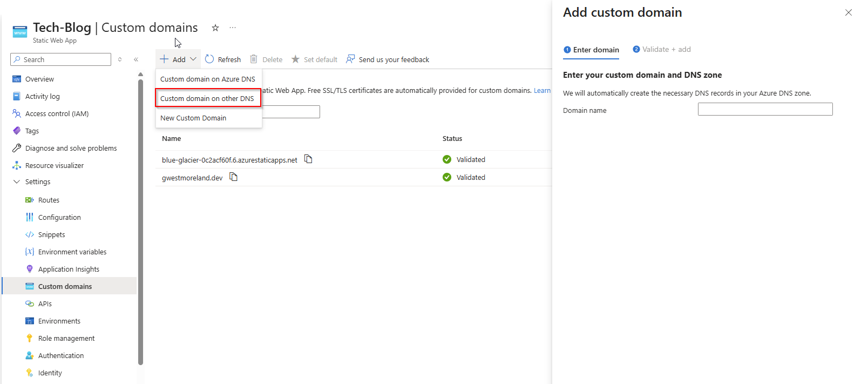
Task: Select New Custom Domain menu entry
Action: coord(208,118)
